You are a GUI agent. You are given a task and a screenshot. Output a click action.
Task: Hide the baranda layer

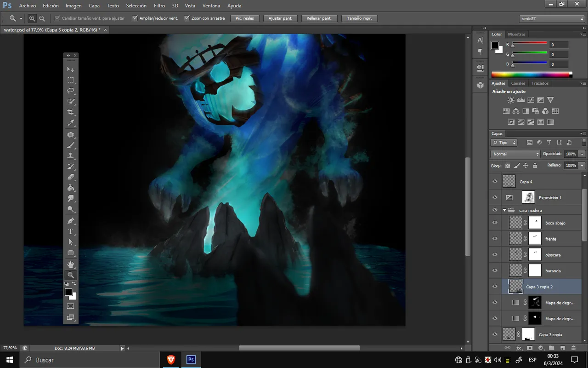pos(495,270)
